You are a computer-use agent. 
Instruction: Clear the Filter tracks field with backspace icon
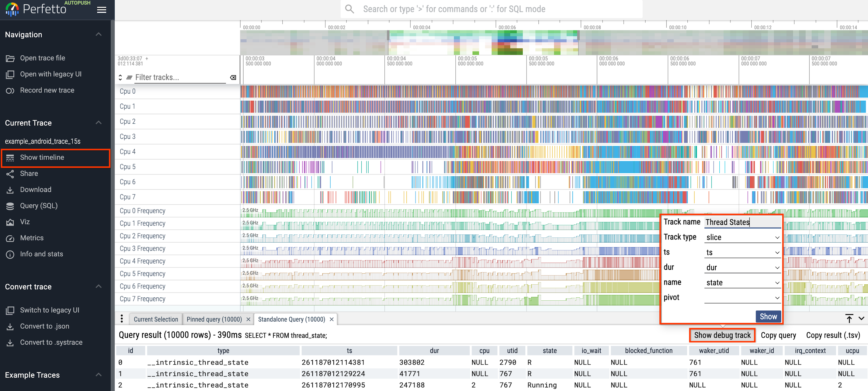tap(233, 77)
